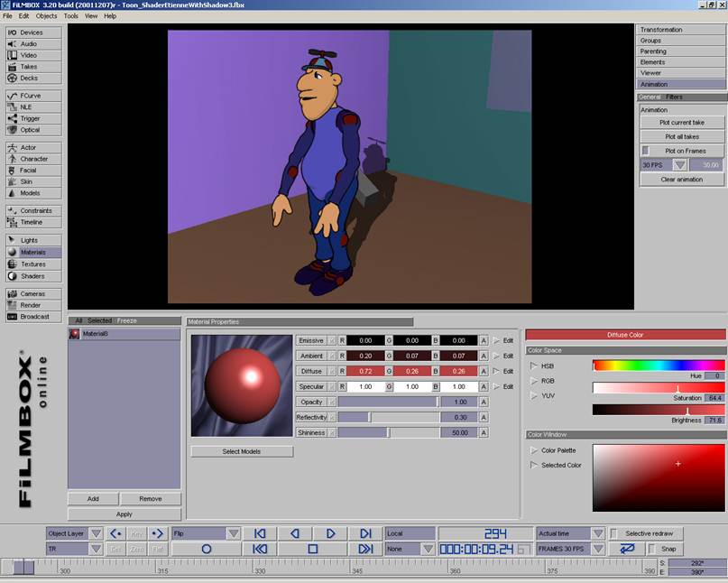The image size is (728, 583).
Task: Open the Facial panel
Action: tap(33, 170)
